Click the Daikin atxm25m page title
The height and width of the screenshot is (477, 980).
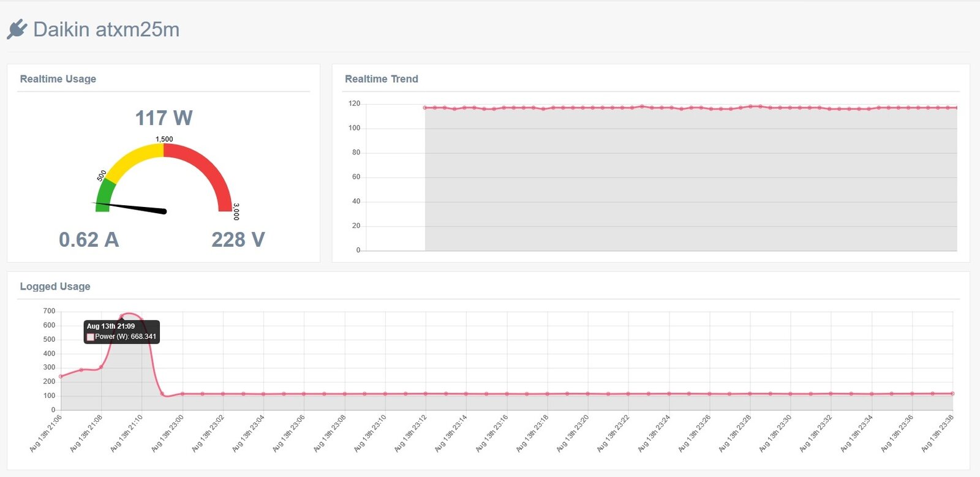tap(106, 29)
